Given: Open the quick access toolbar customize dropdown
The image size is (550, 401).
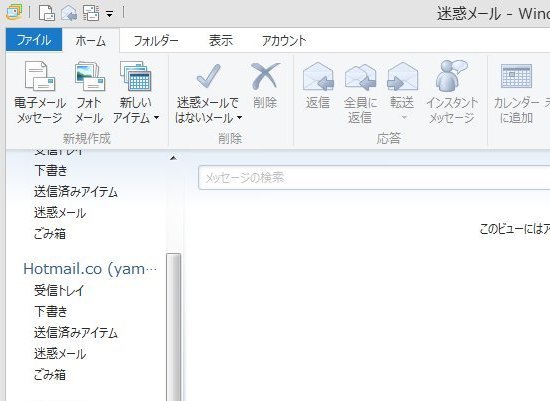Looking at the screenshot, I should coord(110,14).
